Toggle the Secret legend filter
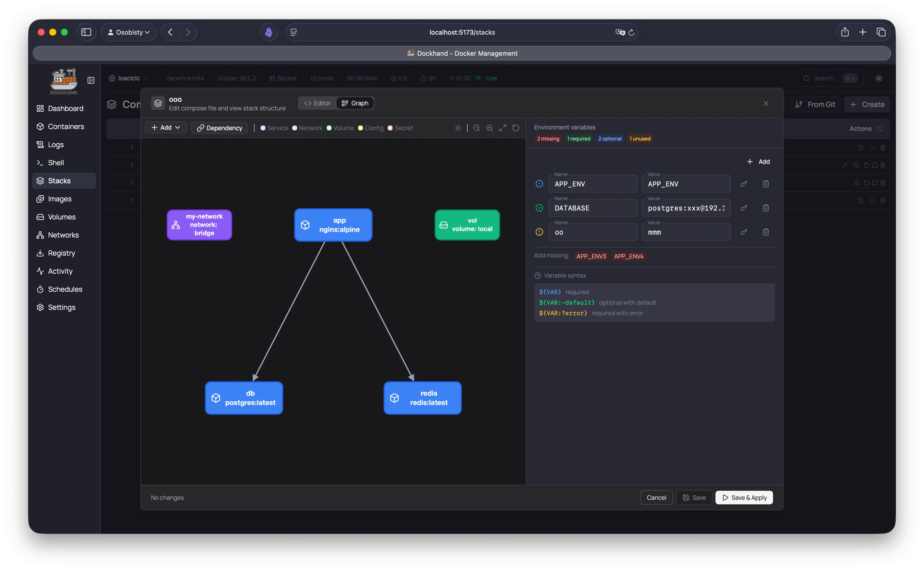The image size is (924, 571). tap(400, 128)
